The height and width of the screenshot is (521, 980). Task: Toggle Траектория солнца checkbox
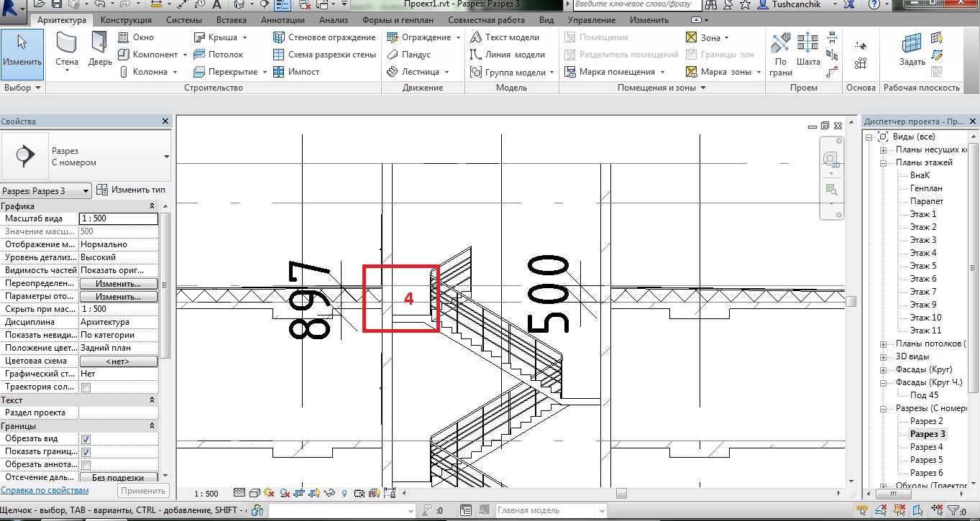[86, 387]
